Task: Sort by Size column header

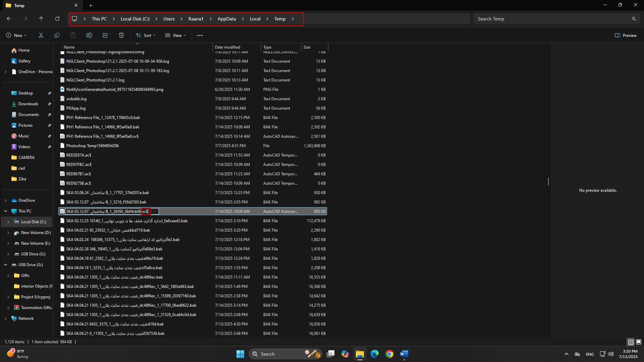Action: click(x=315, y=47)
